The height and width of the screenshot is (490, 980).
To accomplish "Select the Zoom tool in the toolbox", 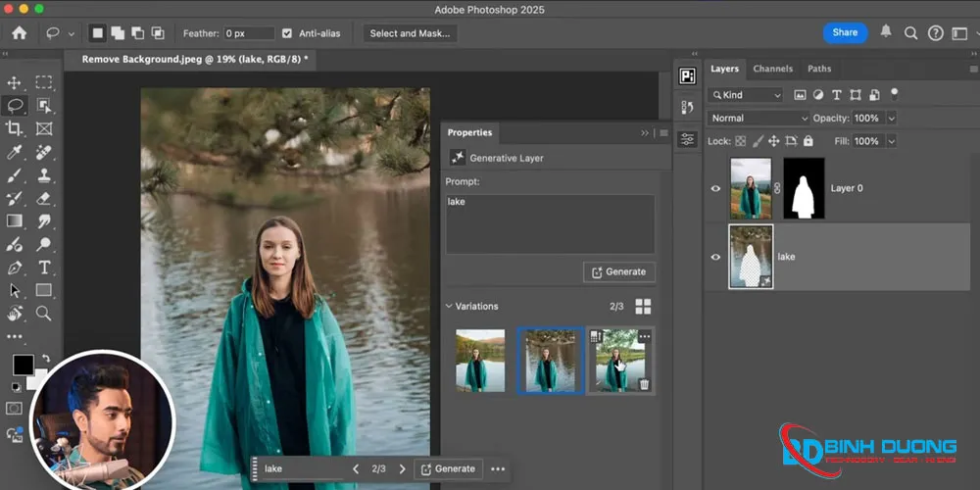I will click(x=44, y=314).
